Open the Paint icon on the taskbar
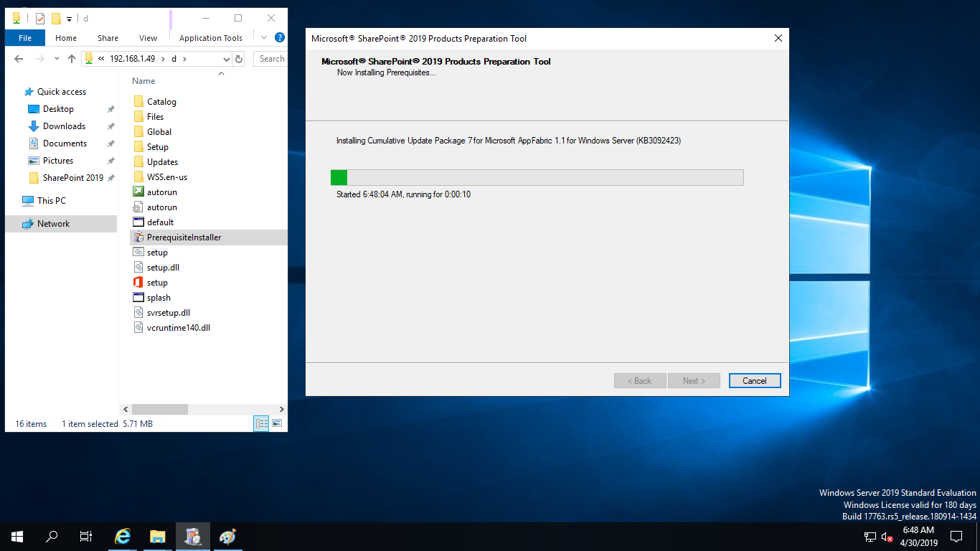This screenshot has width=980, height=551. point(227,537)
